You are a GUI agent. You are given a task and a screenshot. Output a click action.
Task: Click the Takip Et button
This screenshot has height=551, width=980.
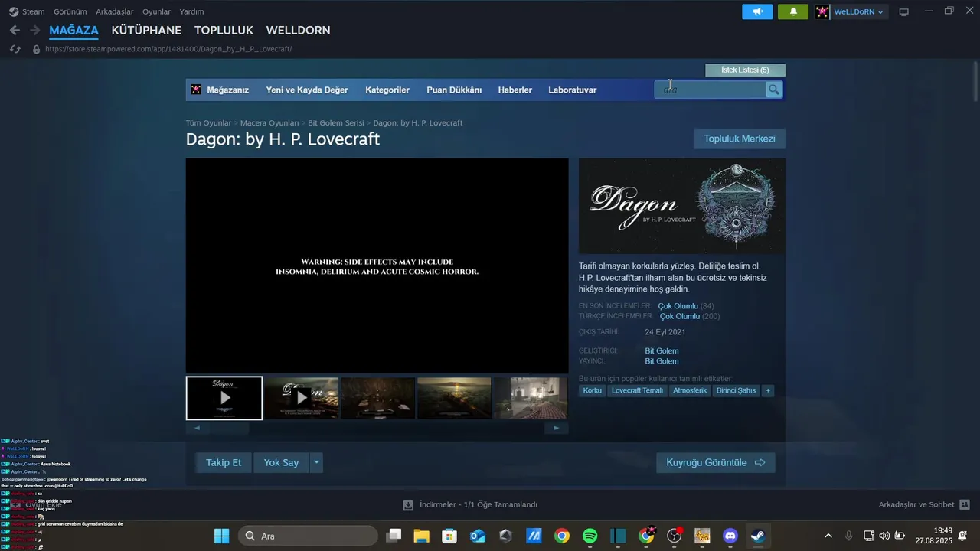point(224,463)
